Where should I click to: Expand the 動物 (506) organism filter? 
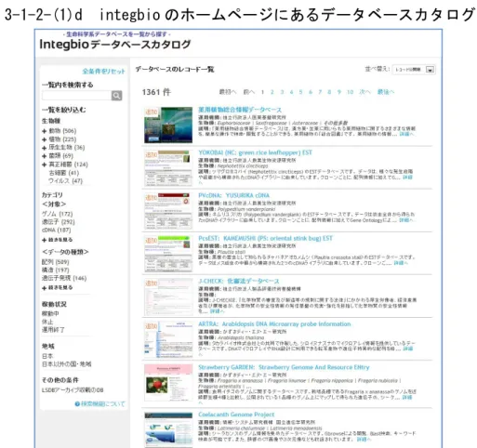point(44,131)
